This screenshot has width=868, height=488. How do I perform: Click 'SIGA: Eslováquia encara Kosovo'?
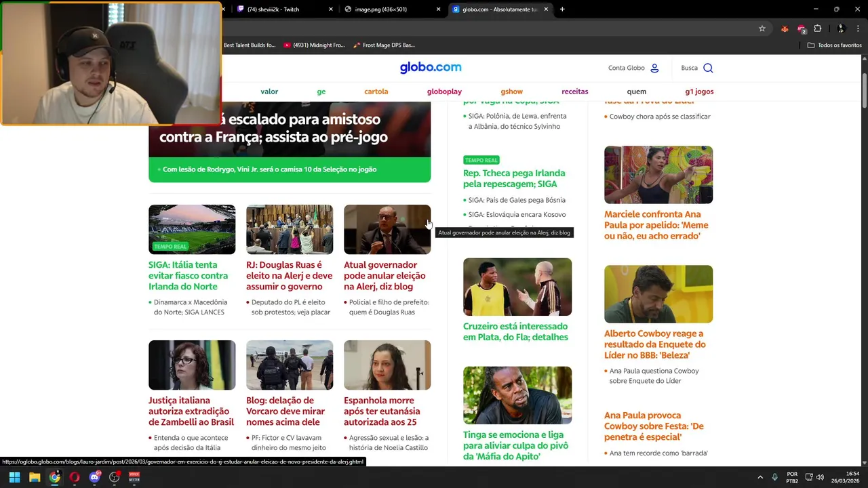pyautogui.click(x=517, y=214)
